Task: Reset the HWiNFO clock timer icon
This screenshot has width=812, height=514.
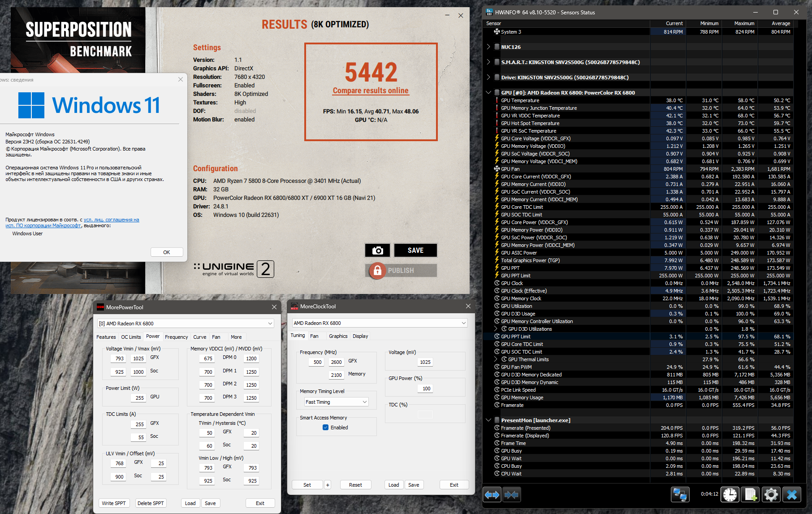Action: 730,495
